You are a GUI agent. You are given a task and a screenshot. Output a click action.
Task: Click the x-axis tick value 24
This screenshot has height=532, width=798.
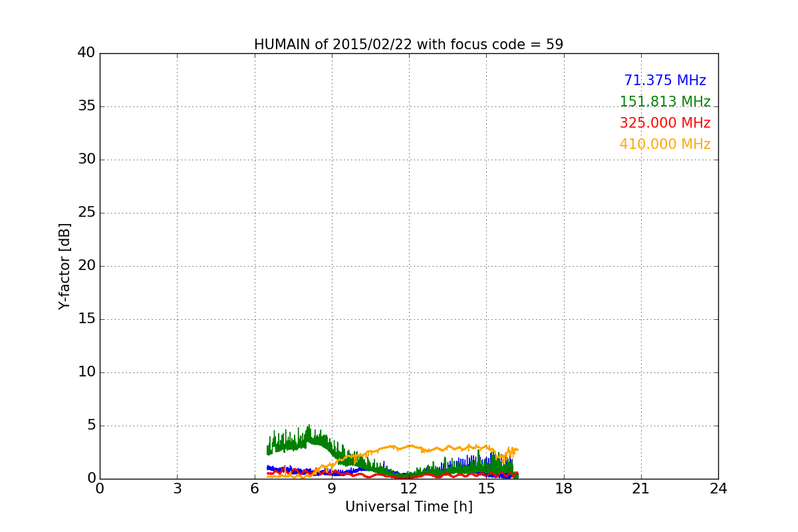[x=718, y=489]
